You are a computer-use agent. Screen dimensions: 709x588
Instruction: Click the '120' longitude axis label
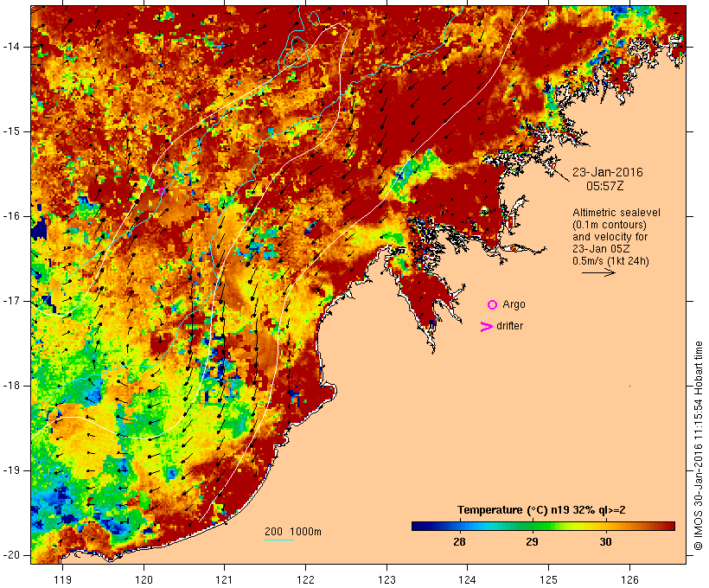(144, 580)
